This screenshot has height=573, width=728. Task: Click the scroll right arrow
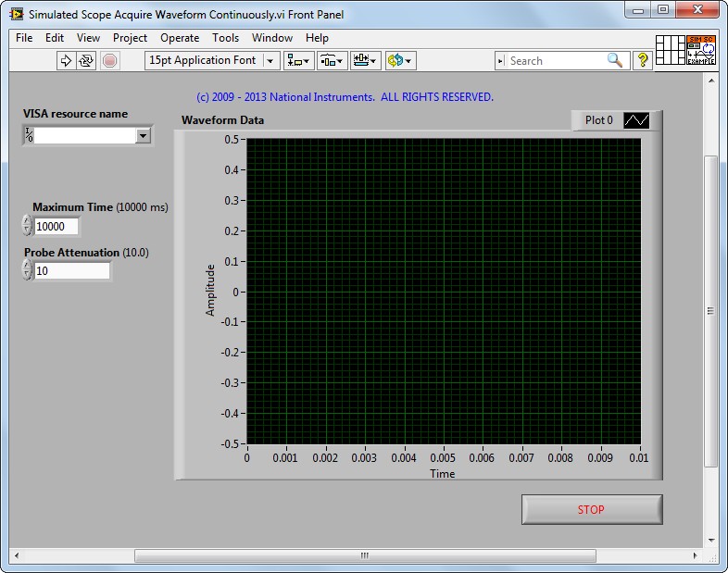click(695, 555)
